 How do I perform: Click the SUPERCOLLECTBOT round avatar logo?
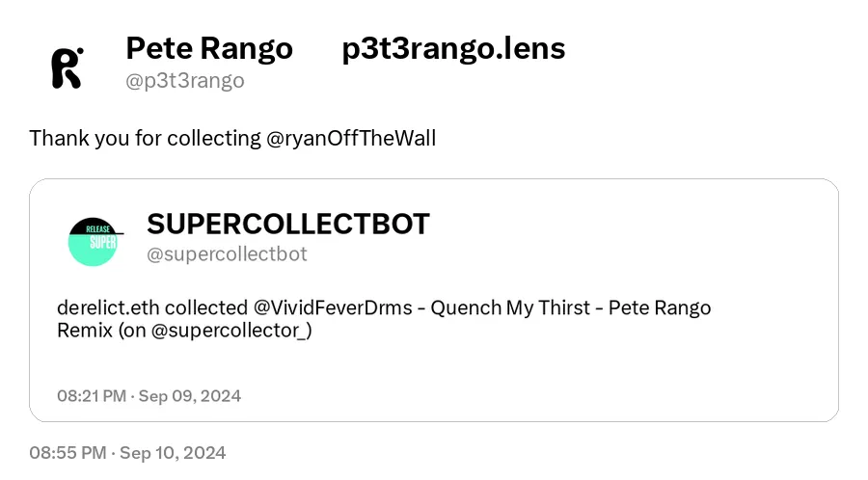click(x=93, y=242)
